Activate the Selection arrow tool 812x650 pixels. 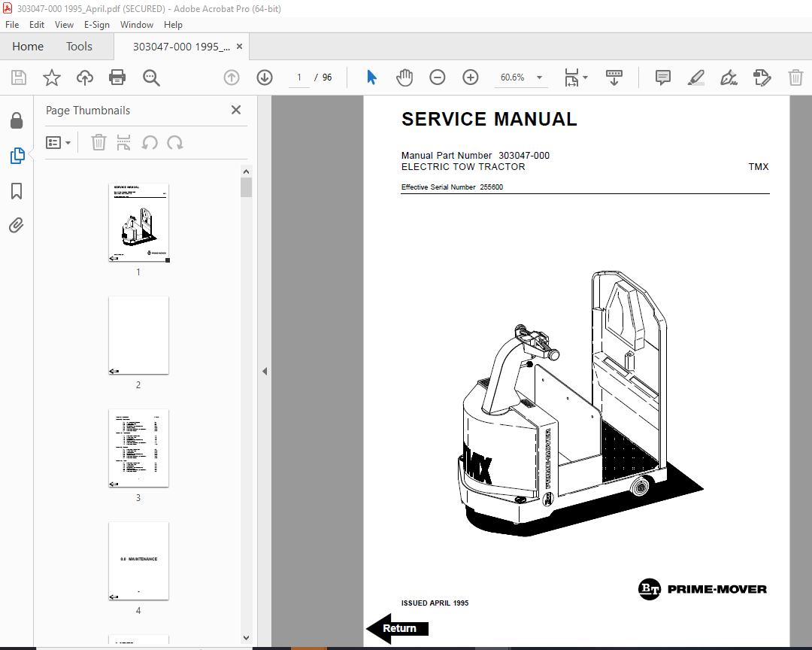[372, 77]
